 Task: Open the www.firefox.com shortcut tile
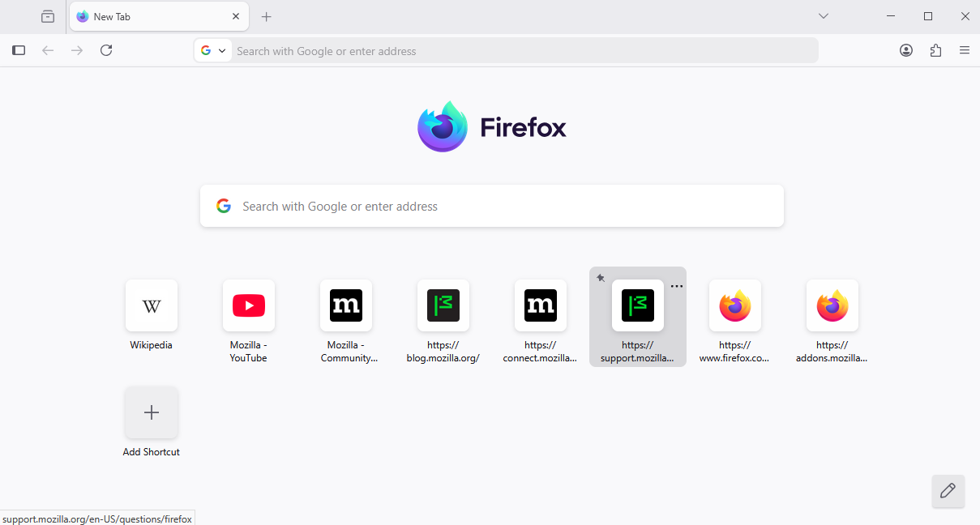pos(735,305)
